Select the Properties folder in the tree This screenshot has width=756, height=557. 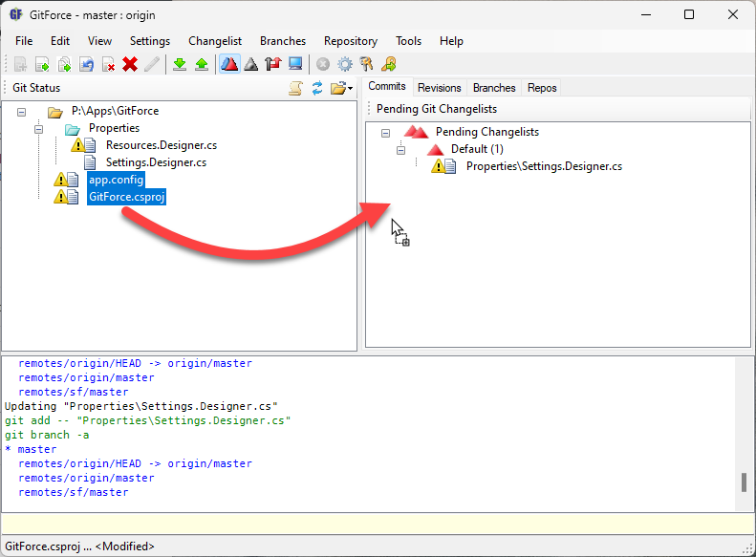[x=115, y=128]
